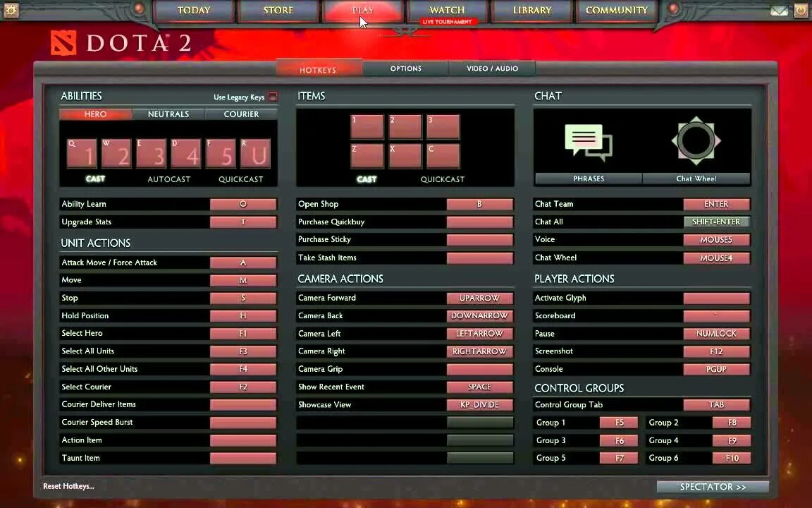Go to the COMMUNITY section
Image resolution: width=812 pixels, height=508 pixels.
click(x=617, y=11)
